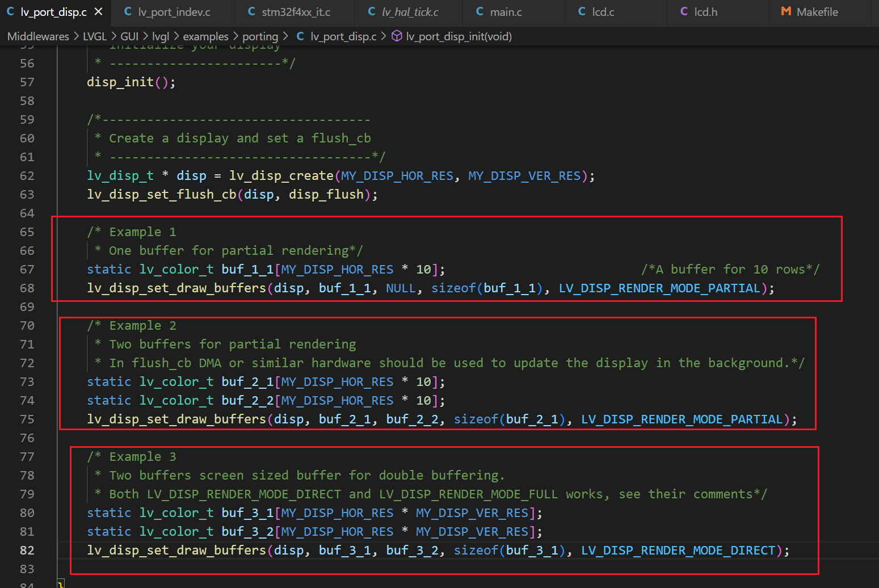Click buf_3_2 declaration on line 81
Viewport: 879px width, 588px height.
click(x=247, y=532)
